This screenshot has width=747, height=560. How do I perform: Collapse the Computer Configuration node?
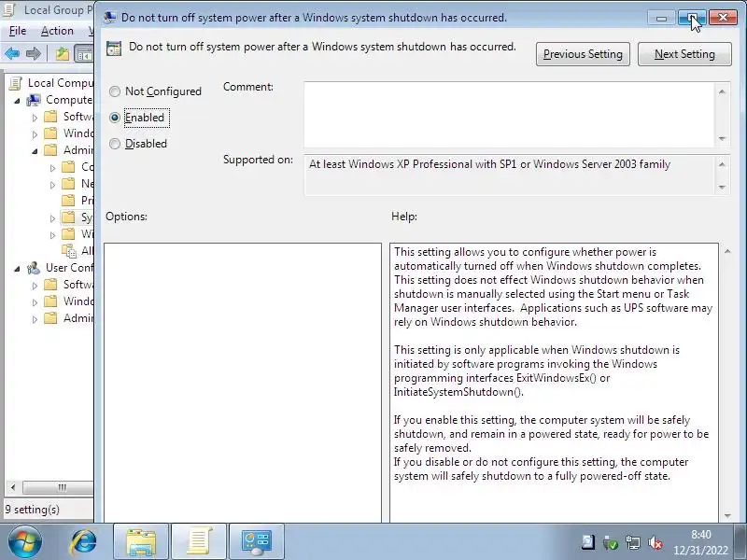point(17,101)
